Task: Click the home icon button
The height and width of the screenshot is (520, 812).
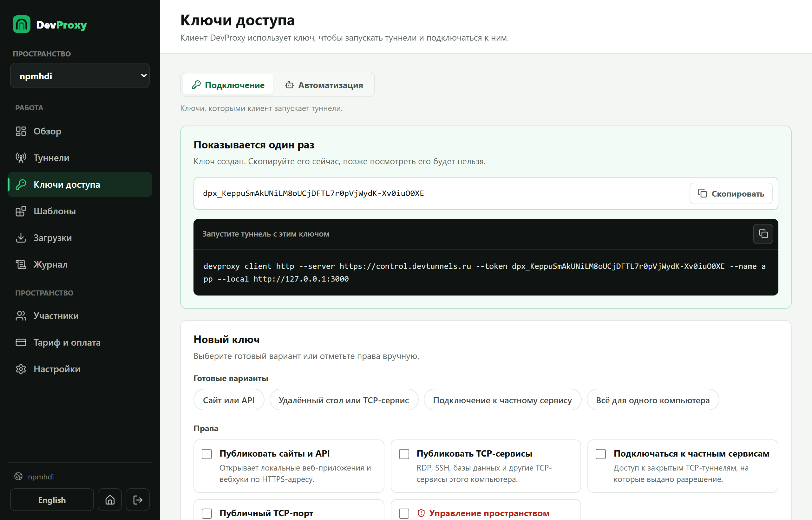Action: click(x=110, y=500)
